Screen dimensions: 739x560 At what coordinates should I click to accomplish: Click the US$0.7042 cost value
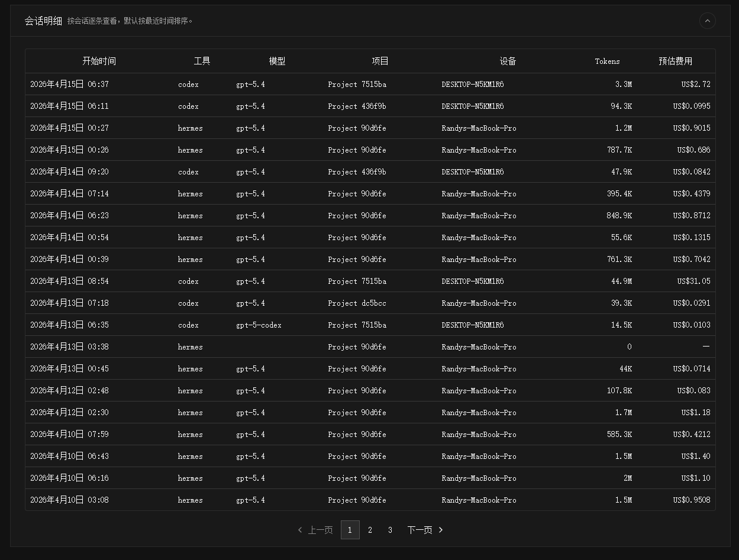pyautogui.click(x=692, y=259)
